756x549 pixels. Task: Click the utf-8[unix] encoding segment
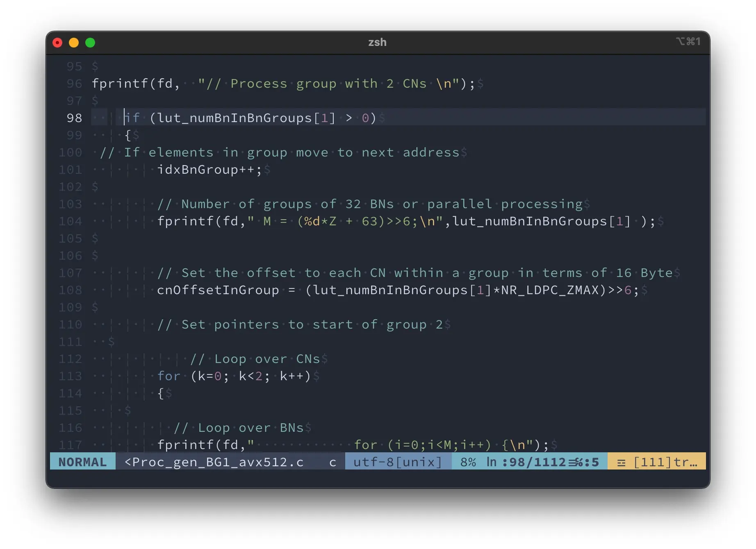tap(397, 462)
